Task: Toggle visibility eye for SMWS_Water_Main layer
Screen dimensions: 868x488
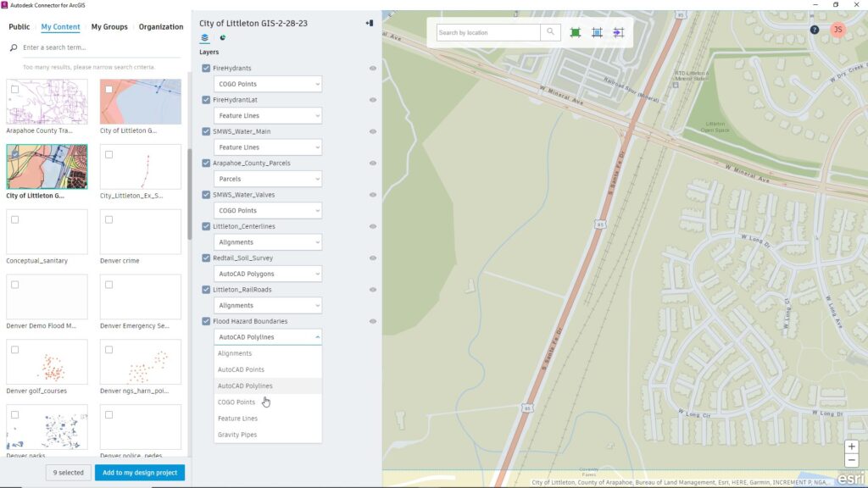Action: click(x=373, y=131)
